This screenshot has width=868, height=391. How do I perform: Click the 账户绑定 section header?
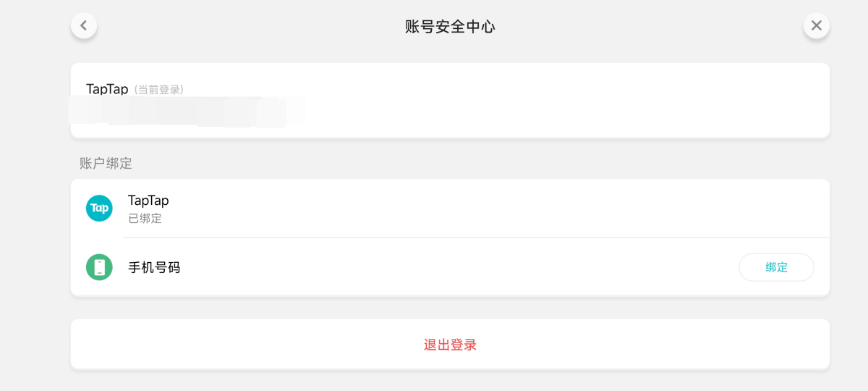pyautogui.click(x=106, y=164)
